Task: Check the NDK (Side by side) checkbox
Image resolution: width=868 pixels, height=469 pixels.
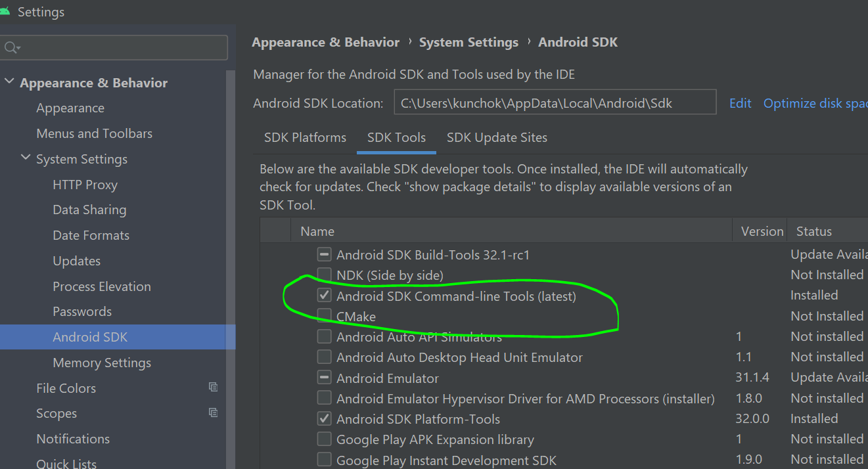Action: click(324, 275)
